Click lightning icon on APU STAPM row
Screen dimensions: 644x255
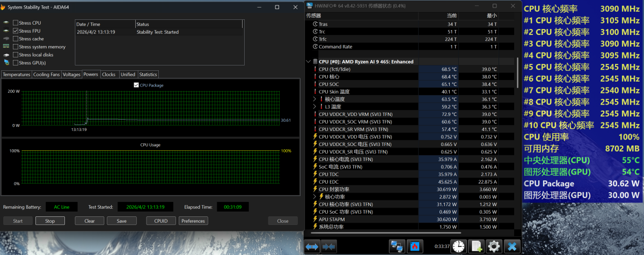pos(315,220)
